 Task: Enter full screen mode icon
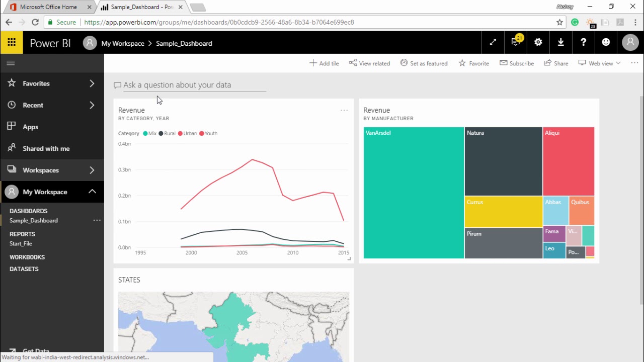493,43
